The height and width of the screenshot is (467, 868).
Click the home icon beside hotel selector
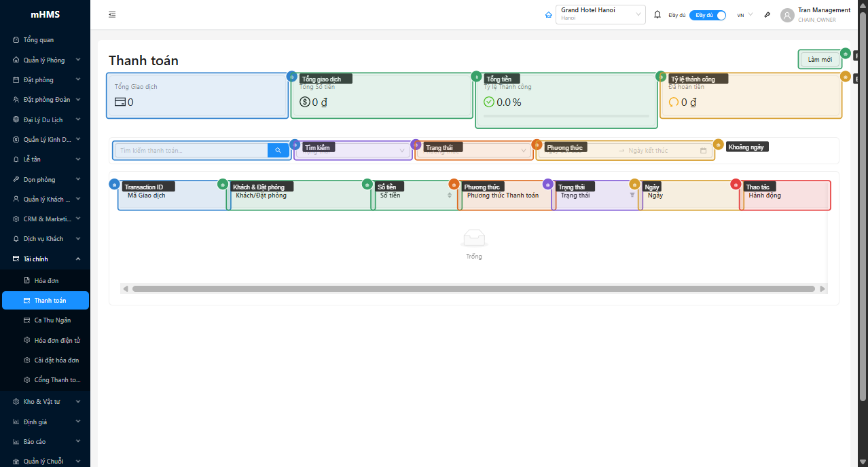pyautogui.click(x=549, y=15)
